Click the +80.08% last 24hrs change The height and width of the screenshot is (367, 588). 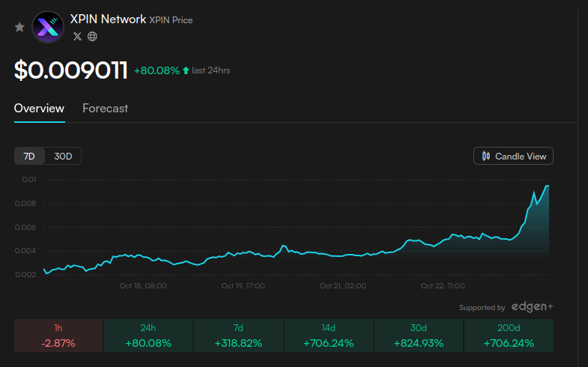coord(182,70)
